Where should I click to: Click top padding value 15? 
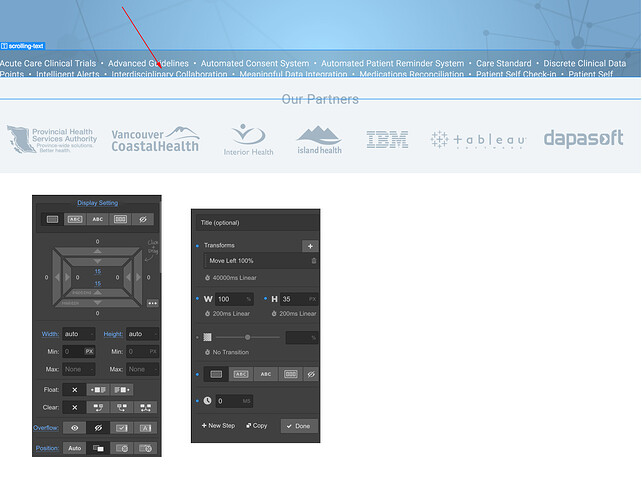click(97, 271)
